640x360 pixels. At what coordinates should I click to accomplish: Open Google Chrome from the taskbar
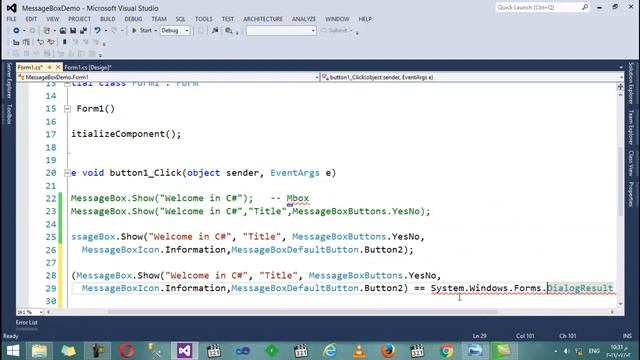[446, 351]
